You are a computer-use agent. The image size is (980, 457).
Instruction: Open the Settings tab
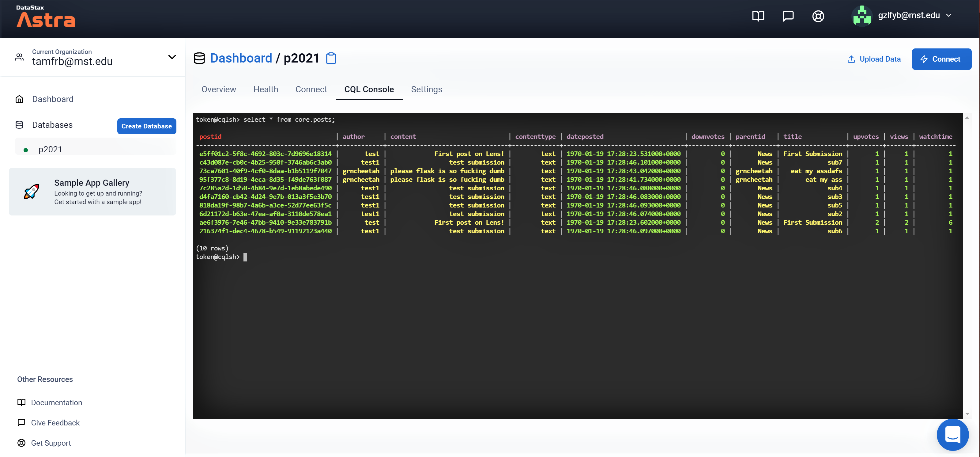[x=427, y=89]
